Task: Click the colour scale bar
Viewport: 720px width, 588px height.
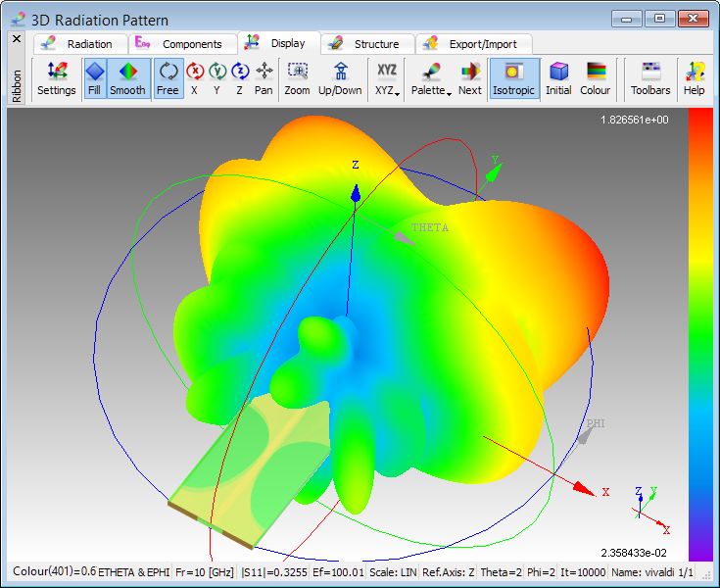Action: (x=700, y=334)
